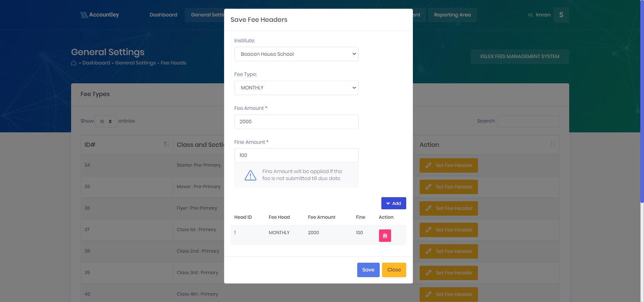The height and width of the screenshot is (302, 644).
Task: Sort by ID# column arrows
Action: coord(166,144)
